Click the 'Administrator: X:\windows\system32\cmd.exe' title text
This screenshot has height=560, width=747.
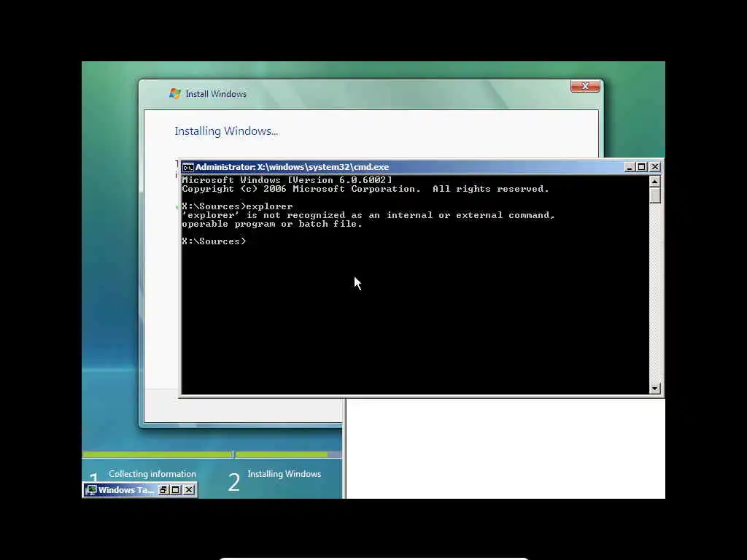[292, 167]
